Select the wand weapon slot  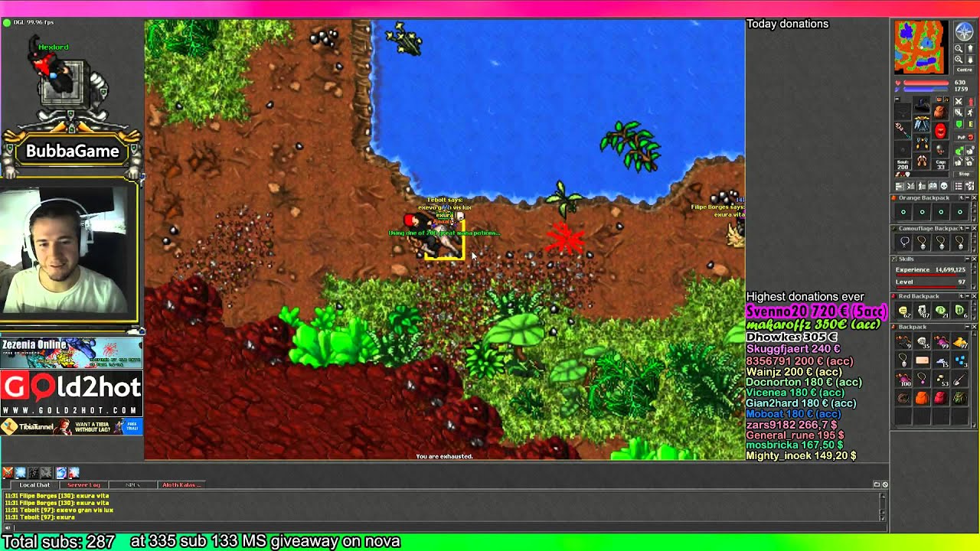[x=903, y=130]
